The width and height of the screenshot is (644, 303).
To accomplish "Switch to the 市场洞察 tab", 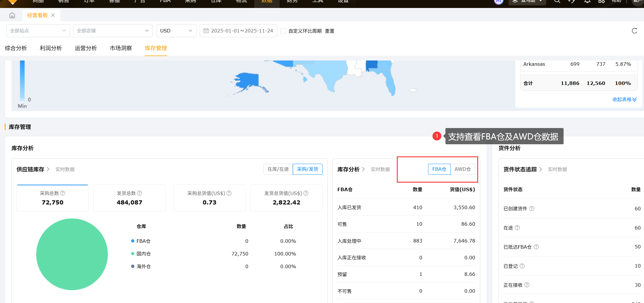I will click(x=121, y=48).
